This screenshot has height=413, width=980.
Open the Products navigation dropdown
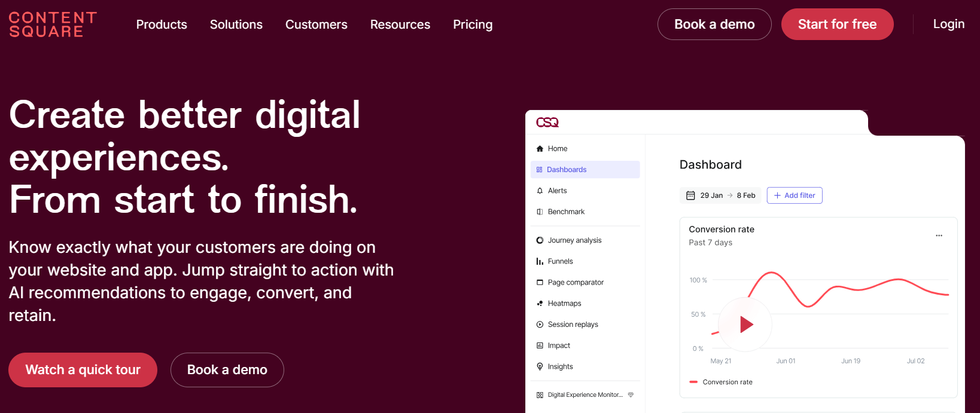point(162,25)
